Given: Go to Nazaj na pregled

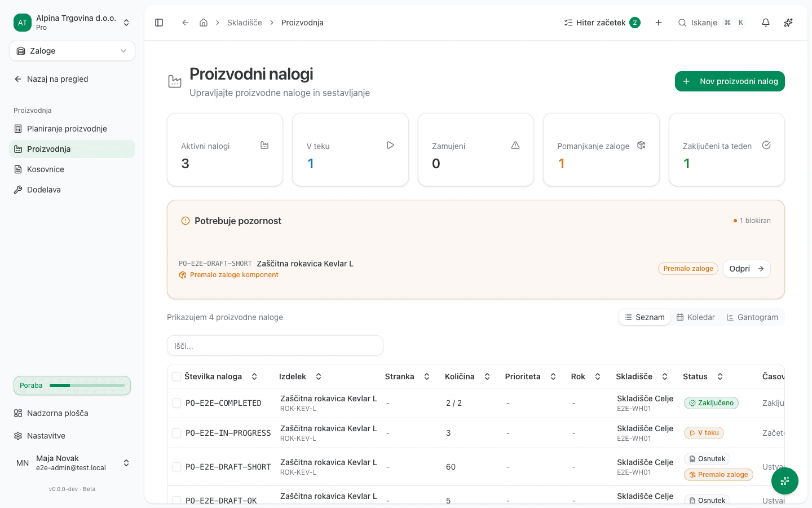Looking at the screenshot, I should pos(72,79).
